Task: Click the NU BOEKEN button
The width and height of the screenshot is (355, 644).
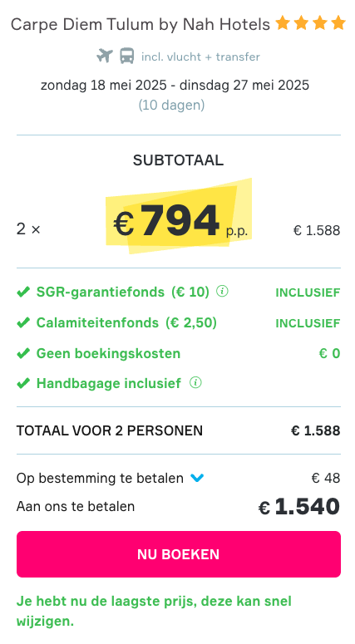Action: tap(178, 554)
